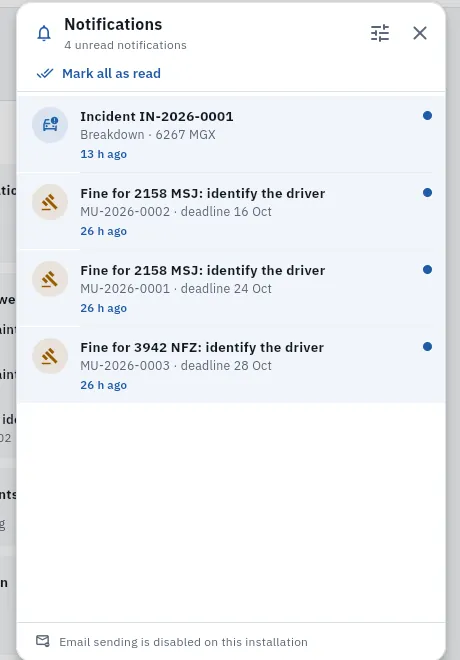Click 'Breakdown · 6267 MGX' text

point(148,135)
